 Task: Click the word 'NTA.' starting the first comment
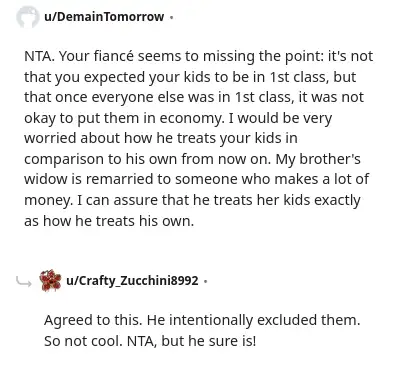[x=39, y=56]
